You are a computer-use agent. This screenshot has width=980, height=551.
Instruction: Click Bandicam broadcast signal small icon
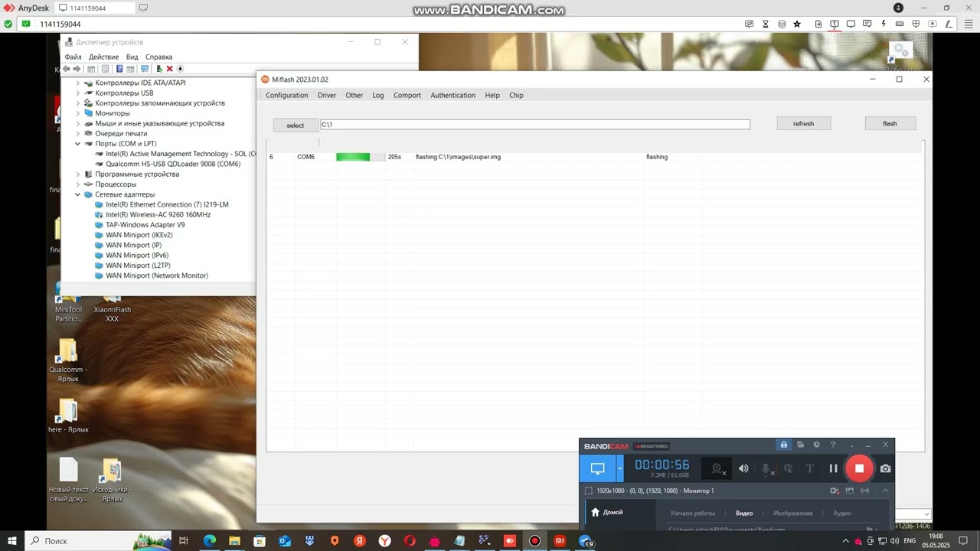coord(865,491)
